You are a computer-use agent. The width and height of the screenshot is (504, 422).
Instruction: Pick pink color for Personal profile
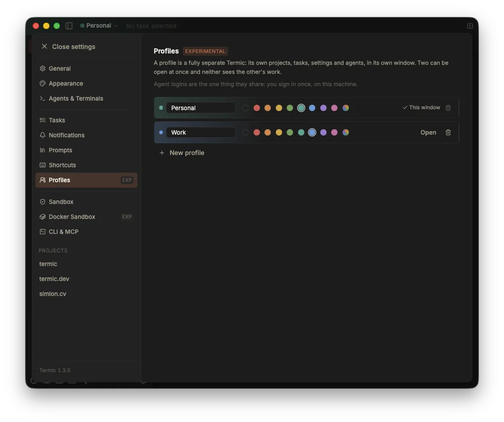coord(334,108)
